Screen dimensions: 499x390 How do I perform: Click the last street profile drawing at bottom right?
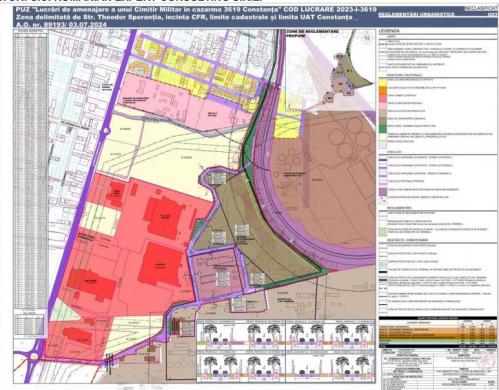click(x=353, y=367)
